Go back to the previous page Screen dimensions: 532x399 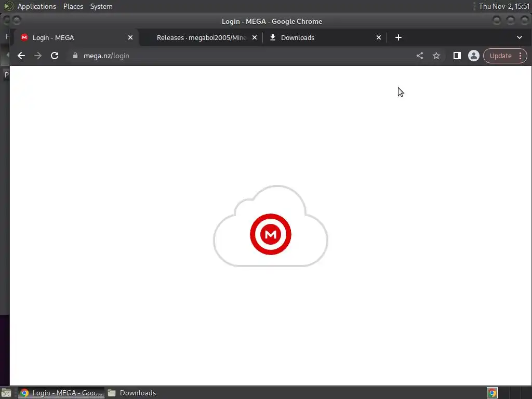point(21,56)
